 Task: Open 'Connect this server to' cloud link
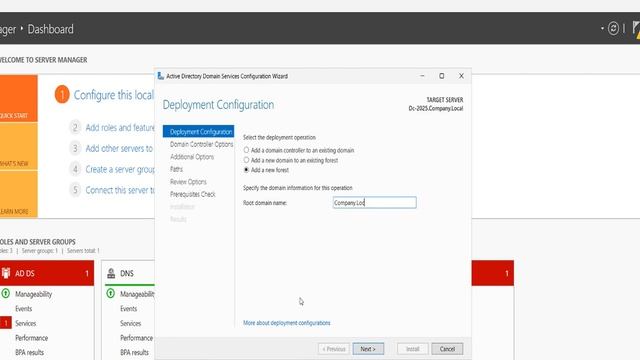pos(120,190)
